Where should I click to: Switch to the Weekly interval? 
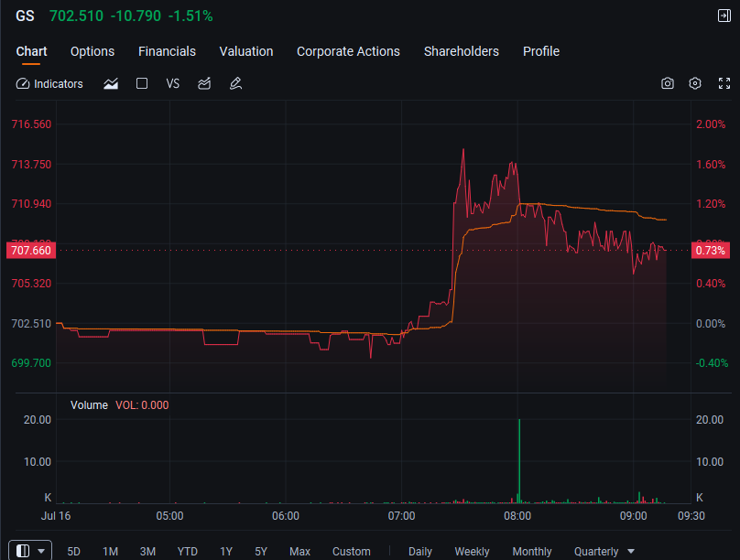click(x=472, y=552)
